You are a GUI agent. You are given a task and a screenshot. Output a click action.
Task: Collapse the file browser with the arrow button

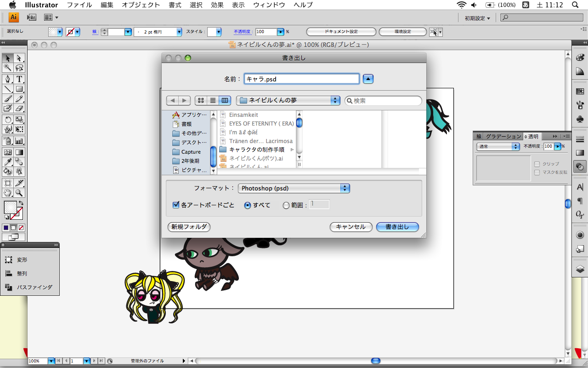click(x=368, y=79)
